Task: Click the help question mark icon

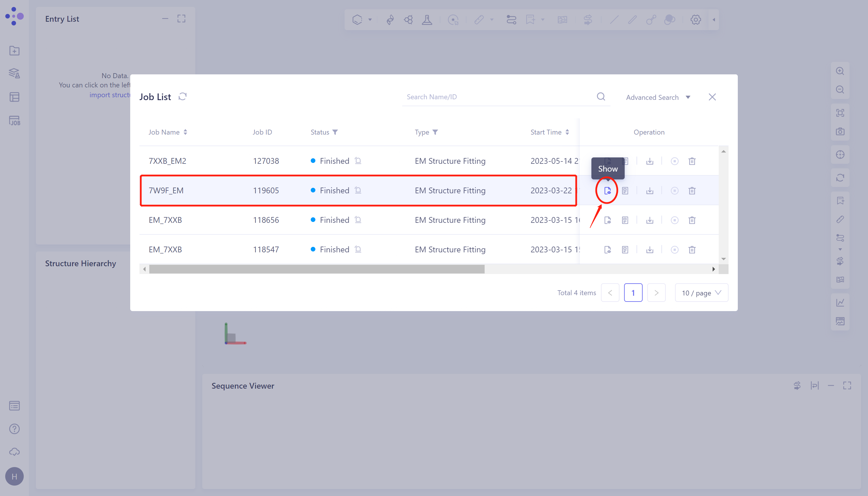Action: (x=14, y=429)
